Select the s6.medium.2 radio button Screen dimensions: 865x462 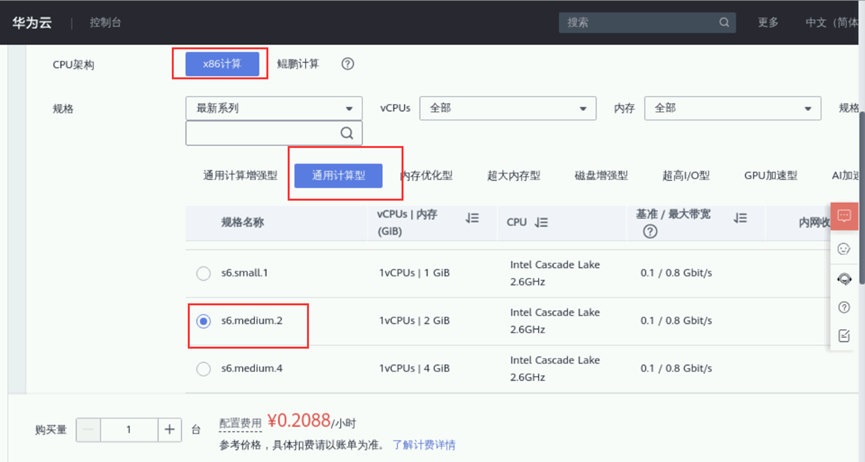(204, 321)
